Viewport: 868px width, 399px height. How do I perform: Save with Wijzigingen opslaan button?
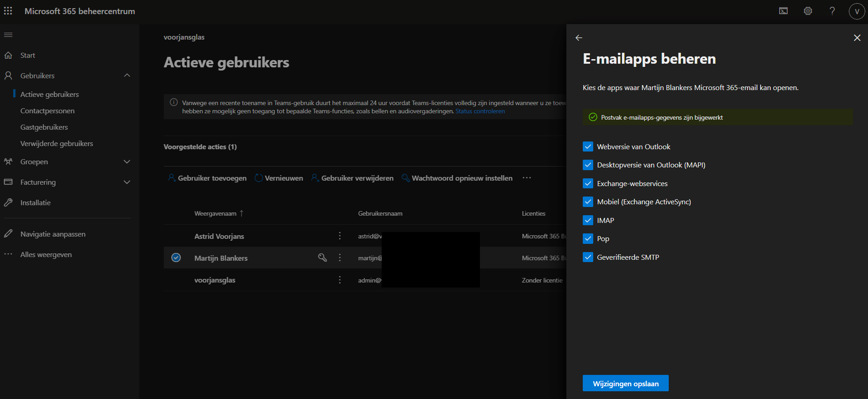pyautogui.click(x=626, y=383)
